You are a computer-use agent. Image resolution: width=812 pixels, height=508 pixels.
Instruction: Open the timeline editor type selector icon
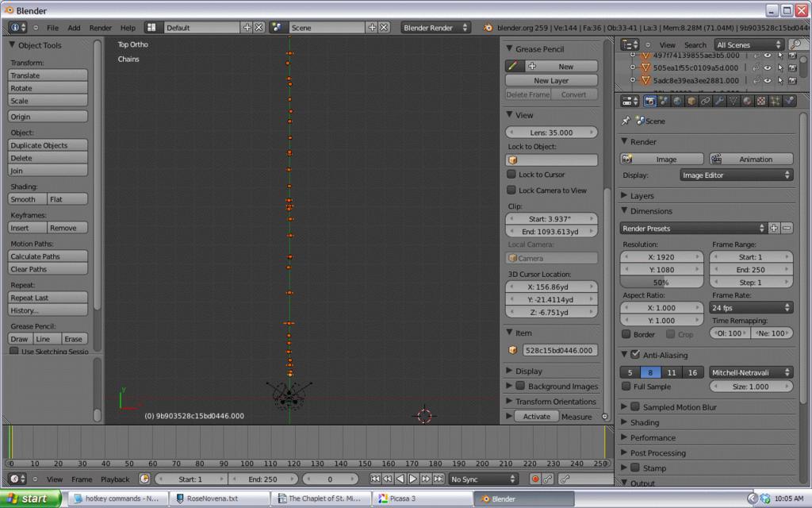click(17, 479)
